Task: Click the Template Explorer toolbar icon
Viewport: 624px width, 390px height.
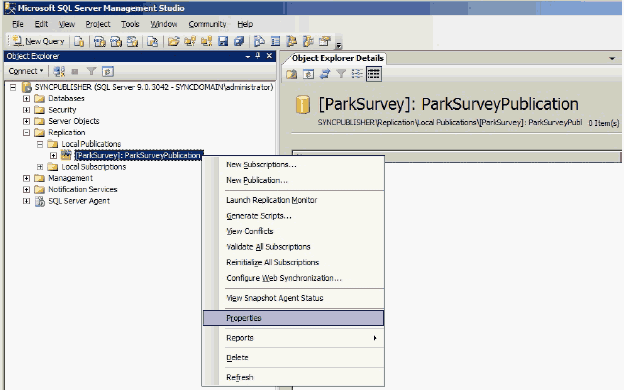Action: [x=308, y=41]
